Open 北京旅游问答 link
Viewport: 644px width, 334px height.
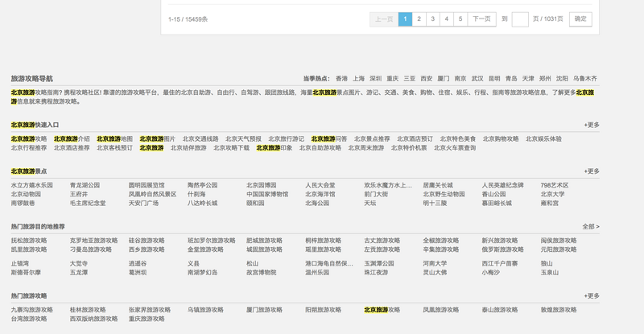coord(329,139)
